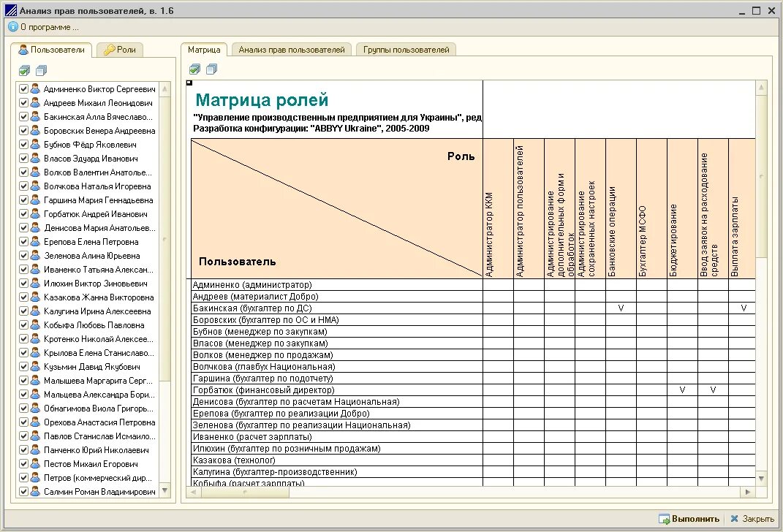Click column header 'Бухгалтер МСФО'
Screen dimensions: 783x532
(x=651, y=208)
